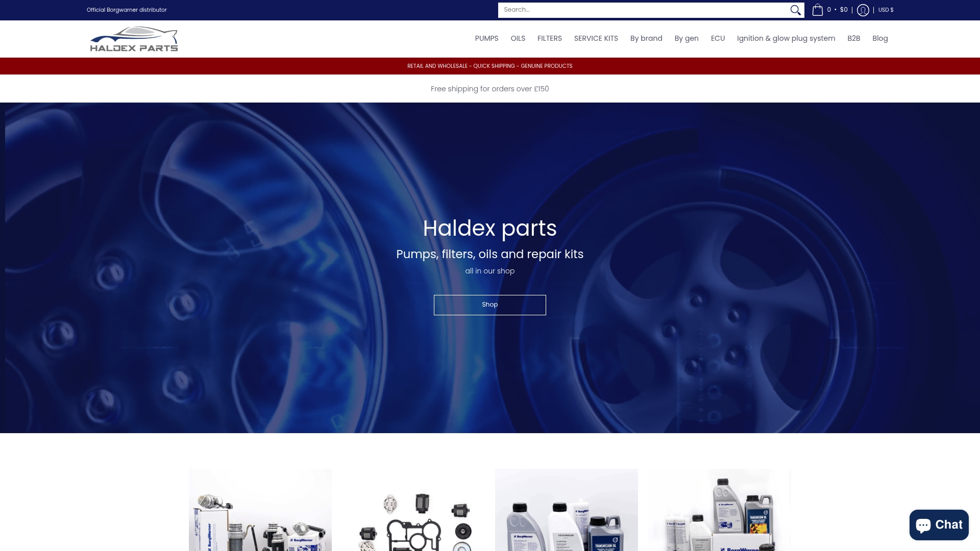Click the retail and wholesale red banner text

point(489,66)
